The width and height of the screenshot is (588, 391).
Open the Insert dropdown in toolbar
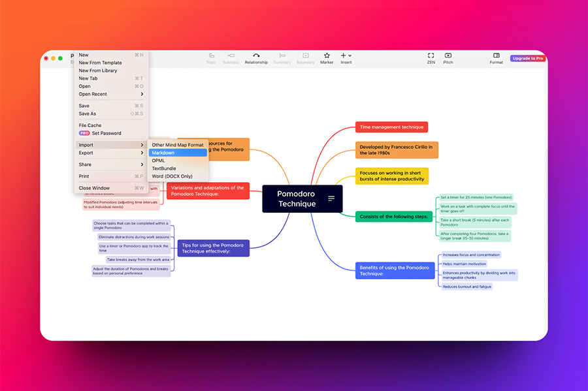(x=346, y=56)
